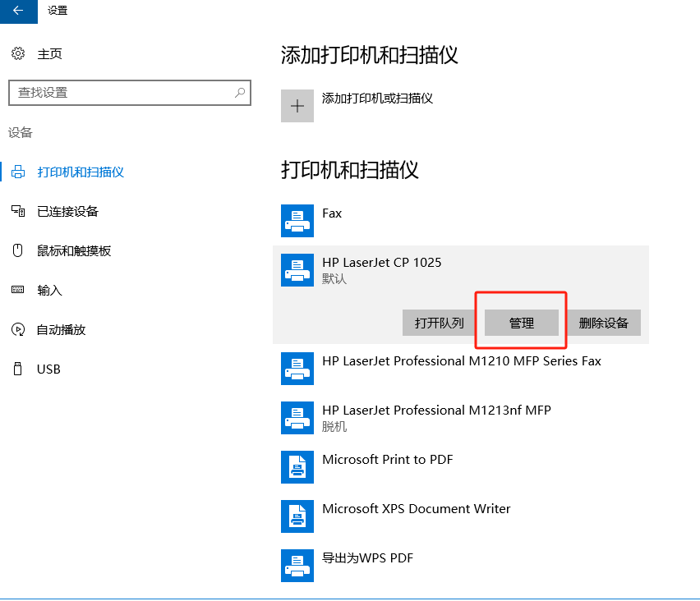Click the 已连接设备 sidebar icon
The image size is (700, 601).
coord(18,211)
